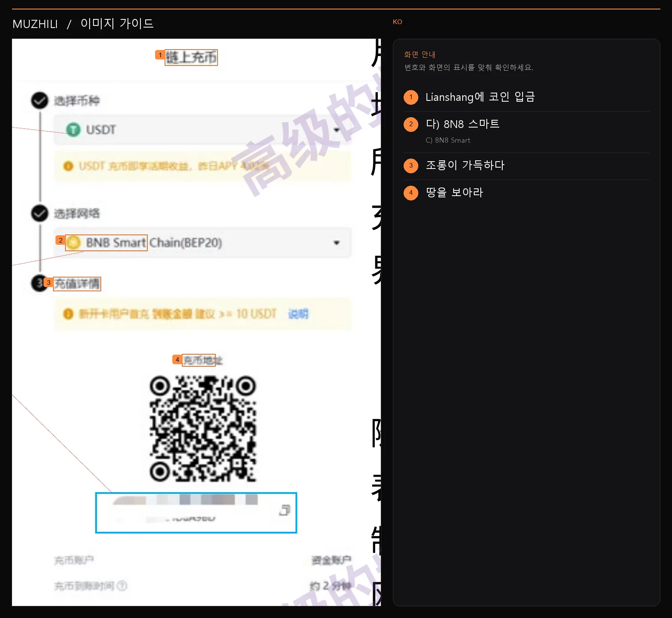Click the info icon in the USDT APY notice

click(x=68, y=166)
